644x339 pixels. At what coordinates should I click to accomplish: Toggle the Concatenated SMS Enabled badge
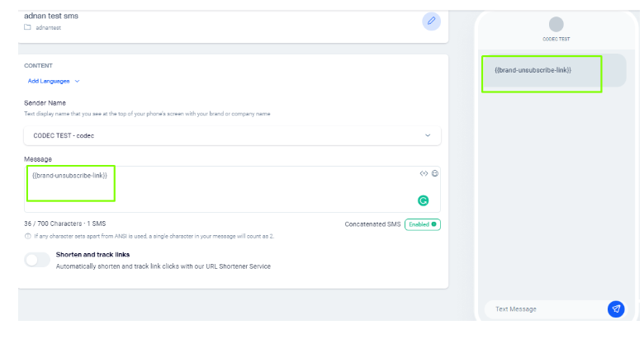click(422, 224)
